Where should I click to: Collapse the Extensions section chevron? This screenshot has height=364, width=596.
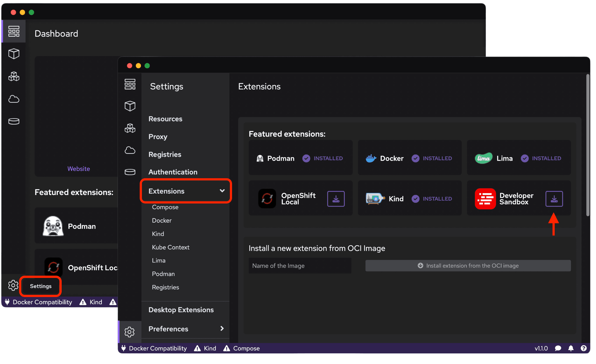pos(222,191)
